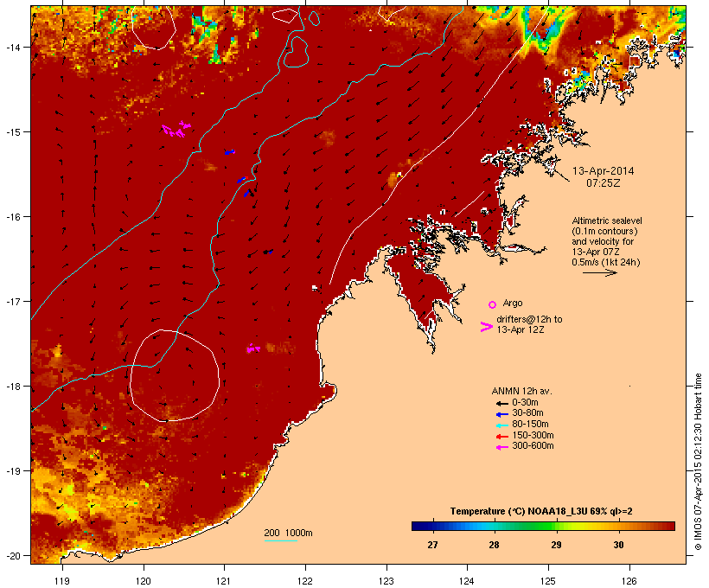Click the magenta Argo circle symbol
The height and width of the screenshot is (588, 709).
[493, 304]
